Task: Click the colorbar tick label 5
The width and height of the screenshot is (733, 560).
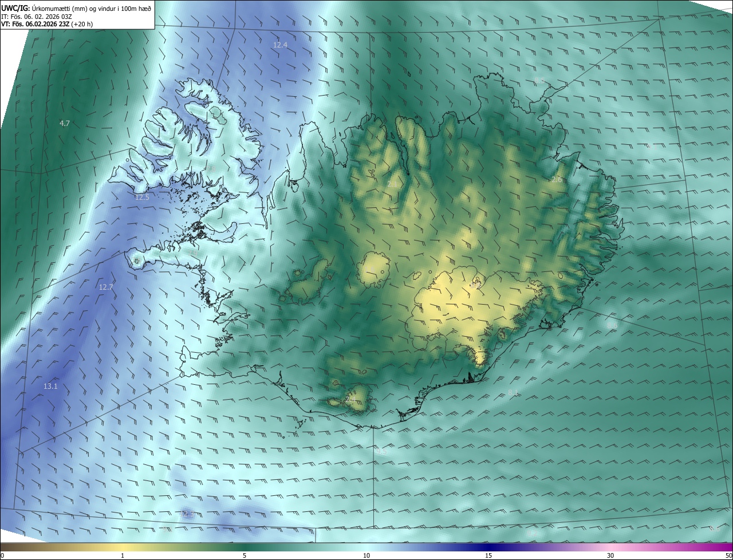Action: 245,555
